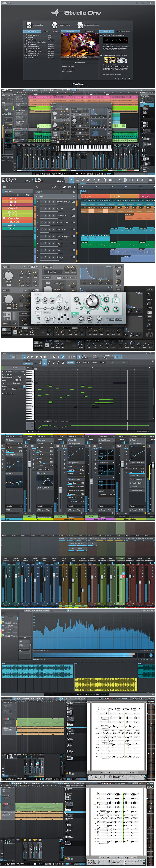This screenshot has height=868, width=156.
Task: Click the Q quantize icon in the arrangement toolbar
Action: point(137,180)
